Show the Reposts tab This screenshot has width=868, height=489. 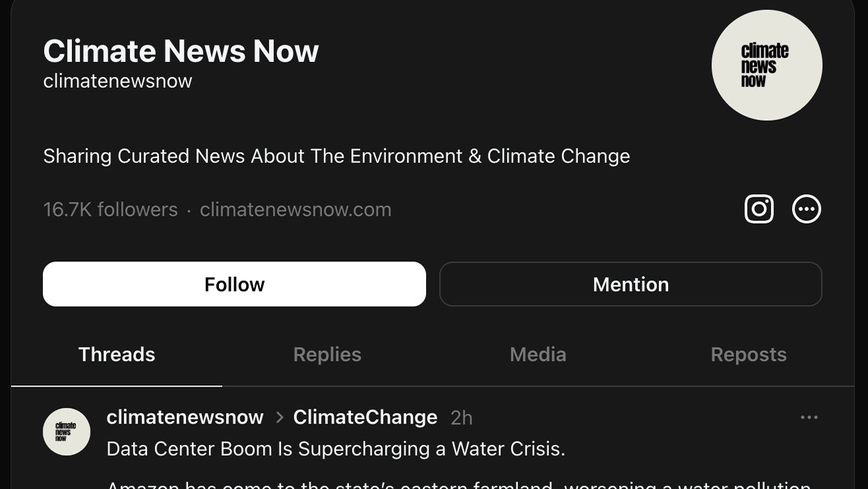[x=749, y=354]
